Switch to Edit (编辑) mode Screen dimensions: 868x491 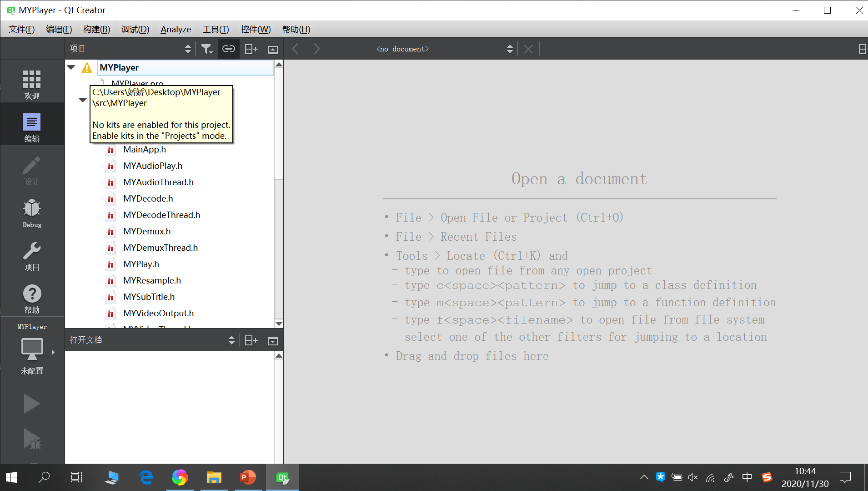coord(32,127)
